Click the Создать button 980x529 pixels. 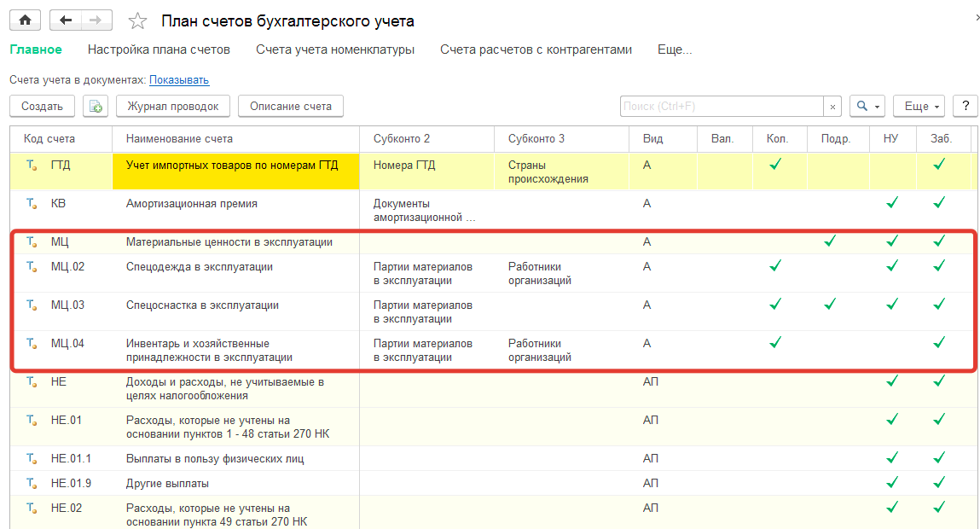[42, 107]
